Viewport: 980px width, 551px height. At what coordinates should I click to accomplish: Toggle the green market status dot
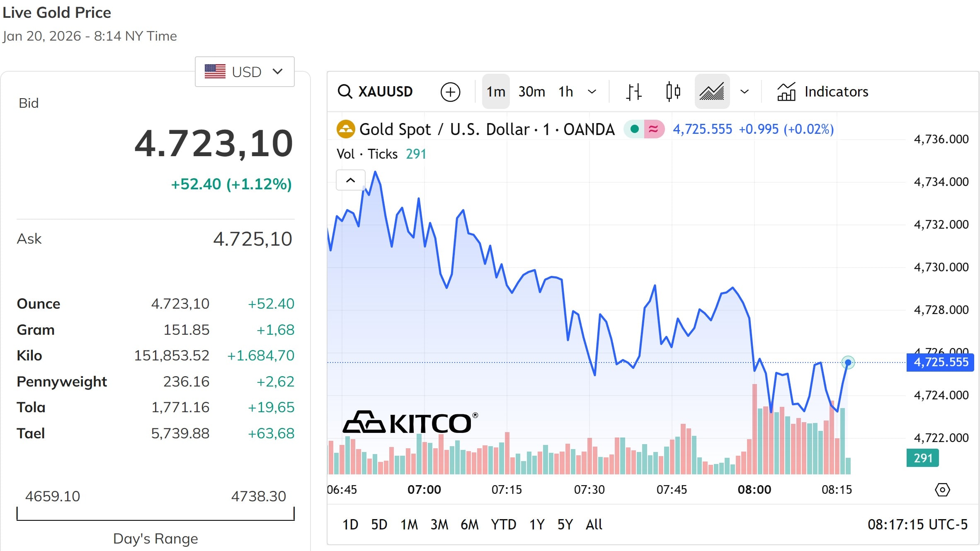[x=634, y=129]
